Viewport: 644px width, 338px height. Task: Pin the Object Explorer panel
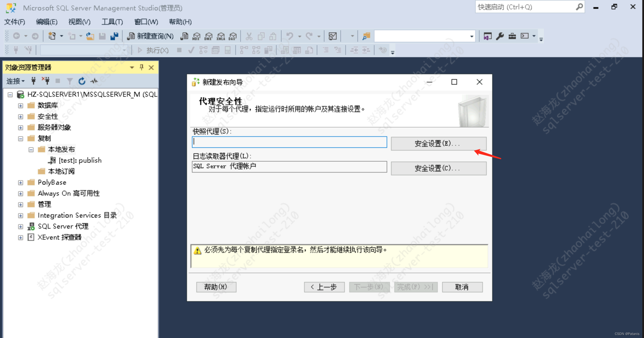(142, 67)
